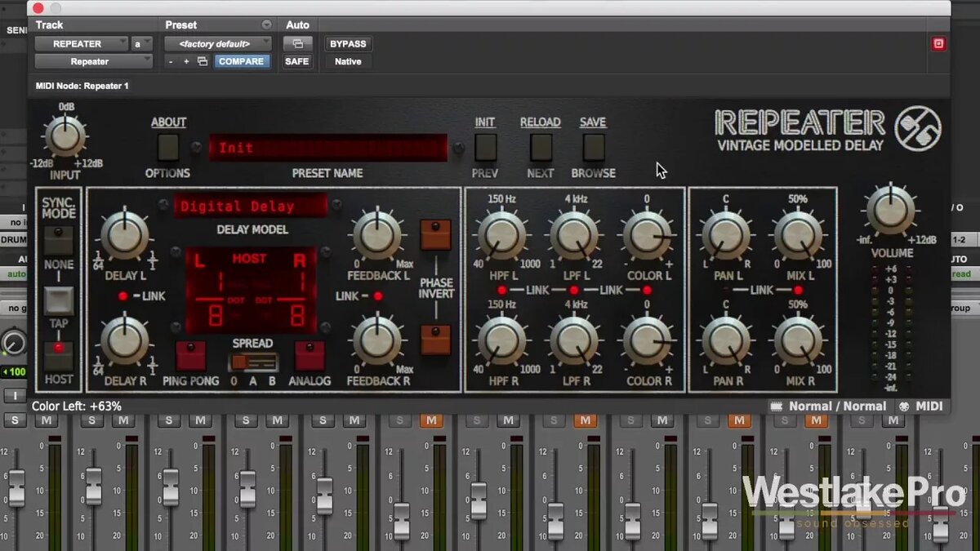Click the Color Left +63% status text
Viewport: 980px width, 551px height.
coord(77,406)
